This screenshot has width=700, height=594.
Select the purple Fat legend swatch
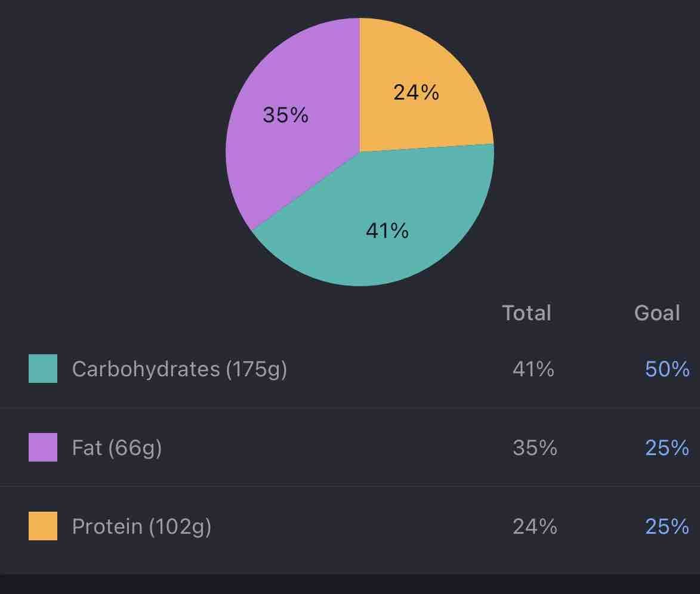coord(43,447)
